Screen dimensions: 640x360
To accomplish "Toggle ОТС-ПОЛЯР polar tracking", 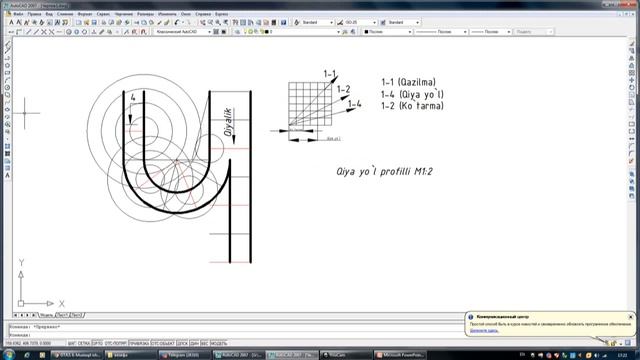I will (116, 343).
